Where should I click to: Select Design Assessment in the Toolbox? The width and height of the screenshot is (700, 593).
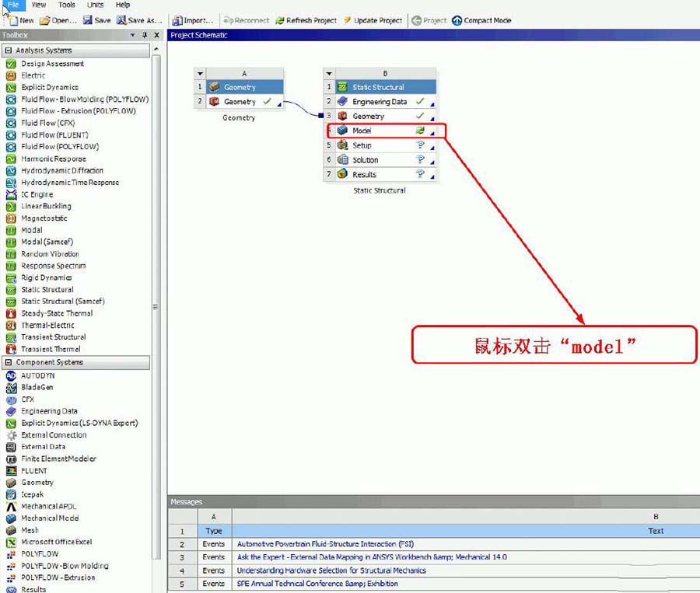pos(52,64)
